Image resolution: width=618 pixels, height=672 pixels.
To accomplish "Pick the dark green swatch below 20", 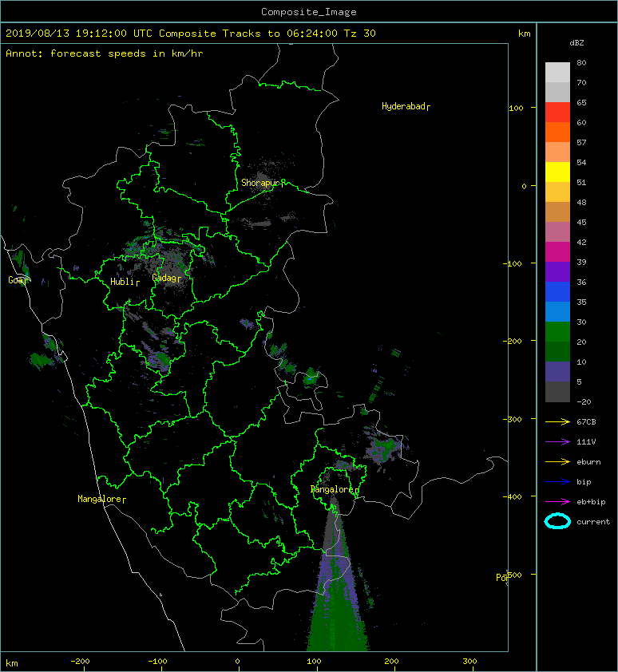I will (557, 351).
